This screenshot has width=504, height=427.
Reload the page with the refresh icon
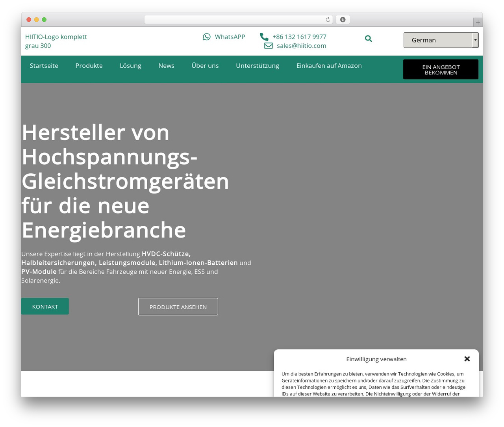tap(328, 20)
